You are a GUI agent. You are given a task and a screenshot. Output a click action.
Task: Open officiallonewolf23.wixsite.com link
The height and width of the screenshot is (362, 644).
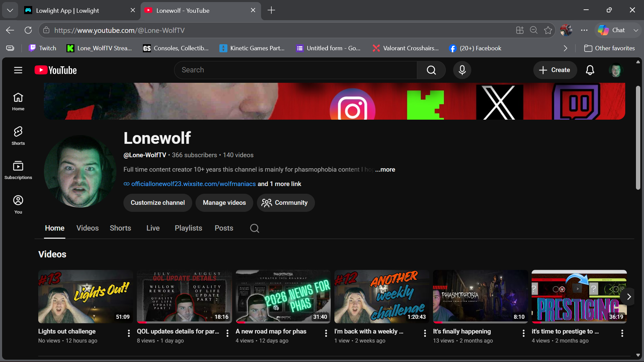pyautogui.click(x=194, y=184)
